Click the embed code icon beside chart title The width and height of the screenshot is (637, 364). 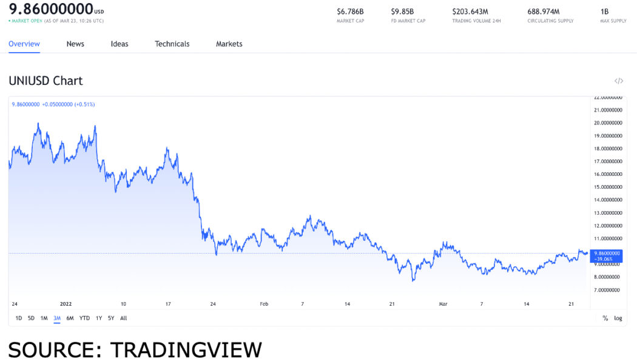(618, 81)
